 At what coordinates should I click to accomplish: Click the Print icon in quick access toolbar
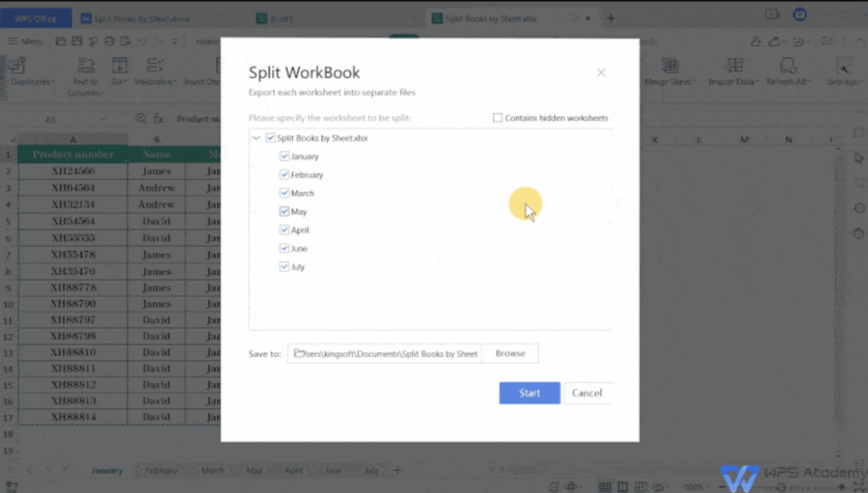pos(109,41)
